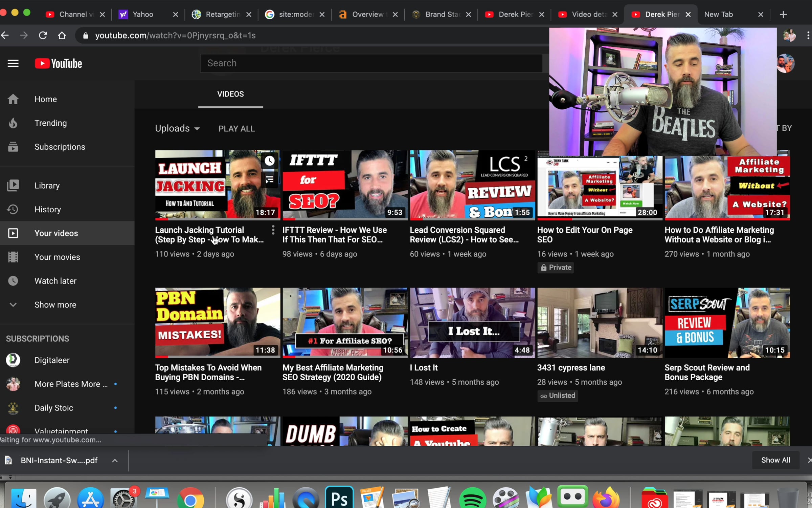Click Show All in the downloads bar
Image resolution: width=812 pixels, height=508 pixels.
(775, 460)
